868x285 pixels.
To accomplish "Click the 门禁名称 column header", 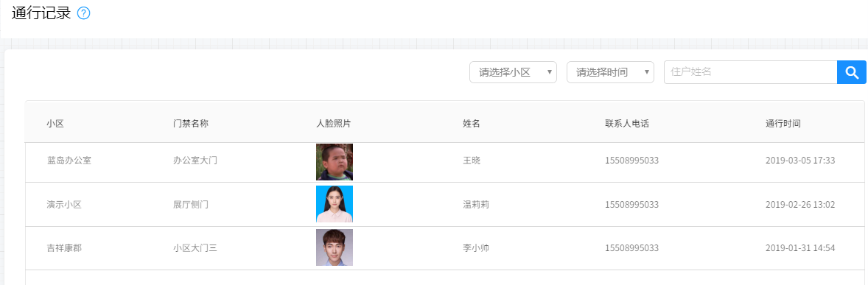I will click(x=191, y=124).
